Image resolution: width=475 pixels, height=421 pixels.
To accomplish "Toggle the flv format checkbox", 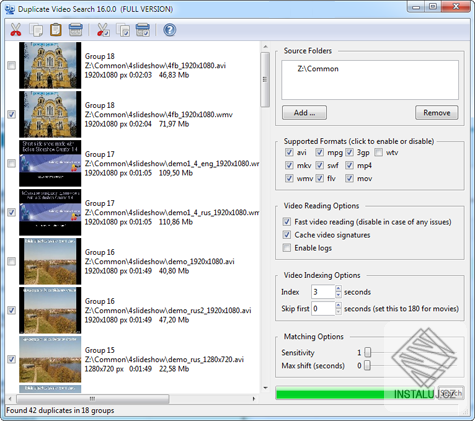I will pyautogui.click(x=320, y=178).
